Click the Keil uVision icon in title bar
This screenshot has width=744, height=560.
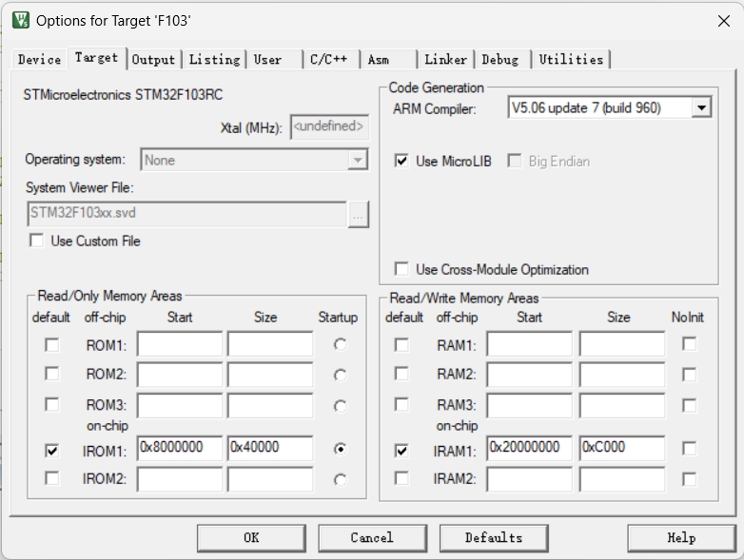20,20
